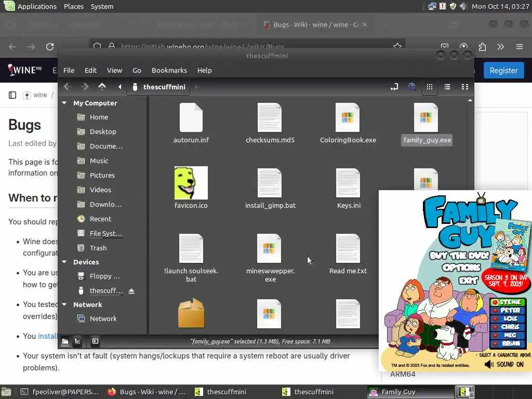Open Home in sidebar
The image size is (532, 399).
tap(98, 117)
